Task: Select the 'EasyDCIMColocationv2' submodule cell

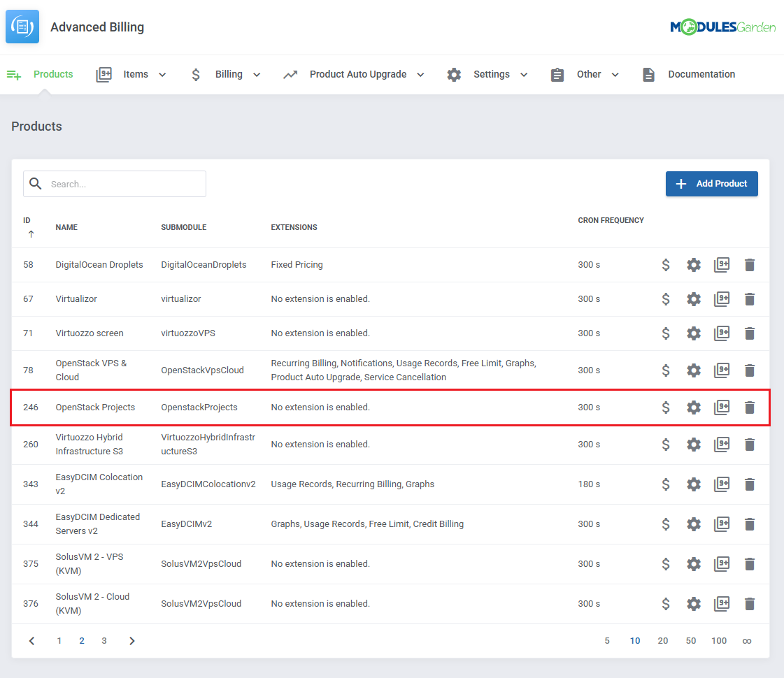Action: tap(208, 484)
